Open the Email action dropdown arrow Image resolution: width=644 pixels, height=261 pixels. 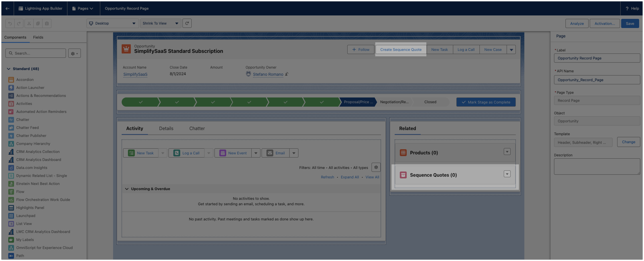294,153
